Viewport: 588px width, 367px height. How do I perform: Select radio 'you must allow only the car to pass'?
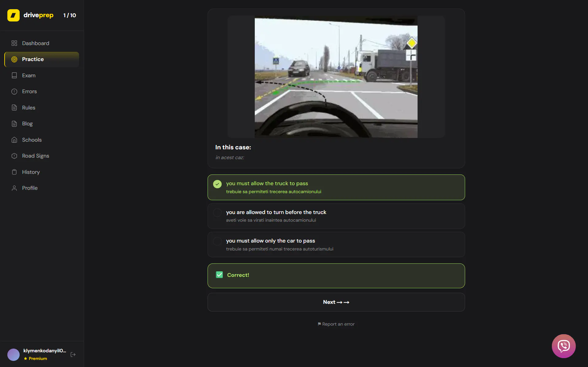click(217, 241)
